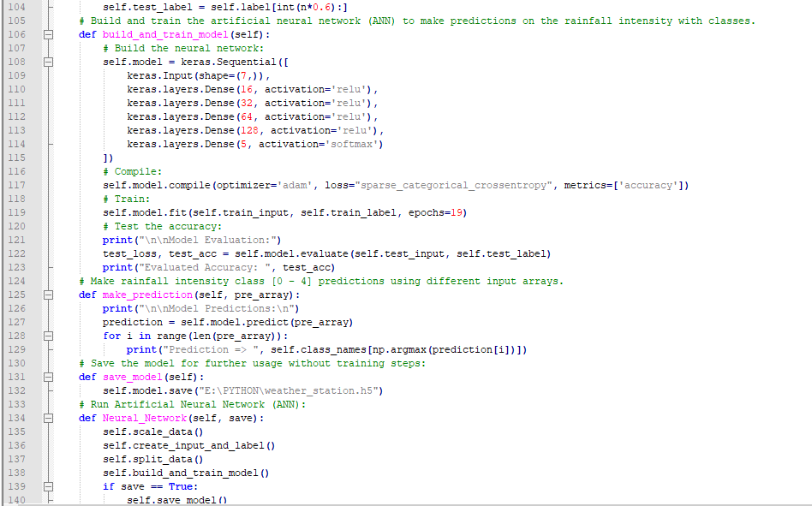The width and height of the screenshot is (812, 506).
Task: Collapse the for loop fold at line 128
Action: (x=49, y=336)
